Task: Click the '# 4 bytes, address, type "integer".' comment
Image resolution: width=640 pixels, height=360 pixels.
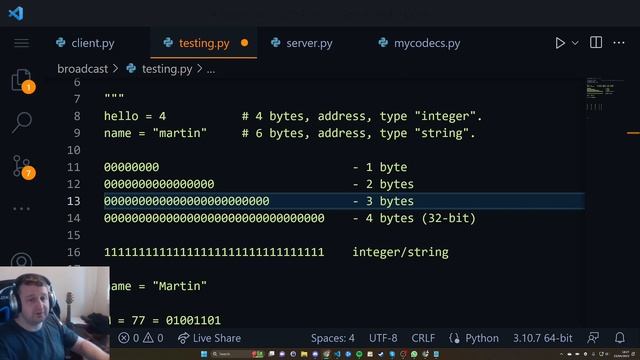Action: 362,116
